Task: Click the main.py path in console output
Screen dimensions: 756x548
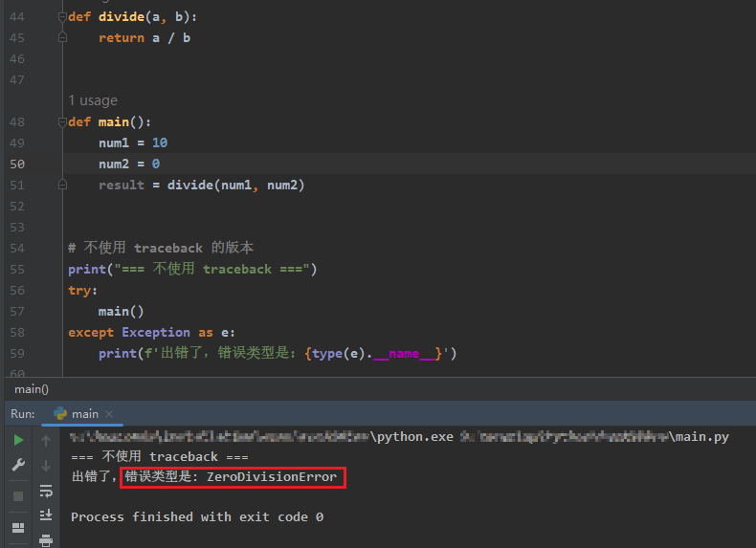Action: click(x=702, y=437)
